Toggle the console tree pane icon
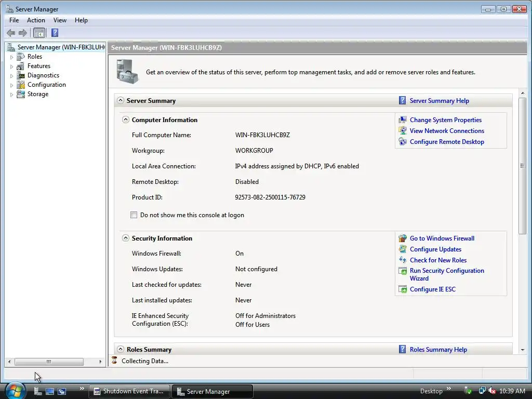 [39, 33]
